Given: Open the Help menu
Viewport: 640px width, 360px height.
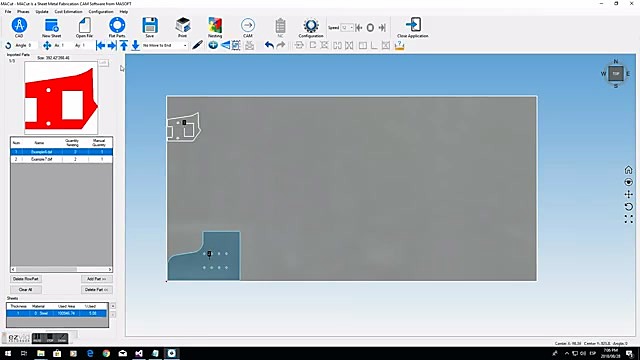Looking at the screenshot, I should 124,12.
